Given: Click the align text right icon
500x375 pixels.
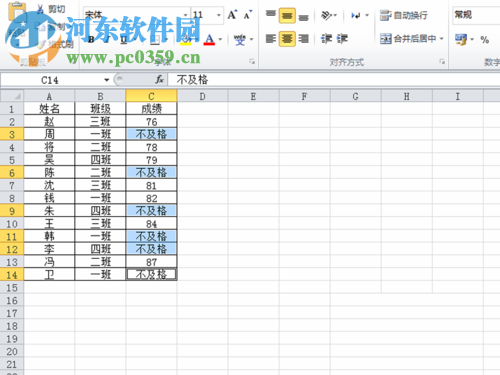Looking at the screenshot, I should pos(303,39).
